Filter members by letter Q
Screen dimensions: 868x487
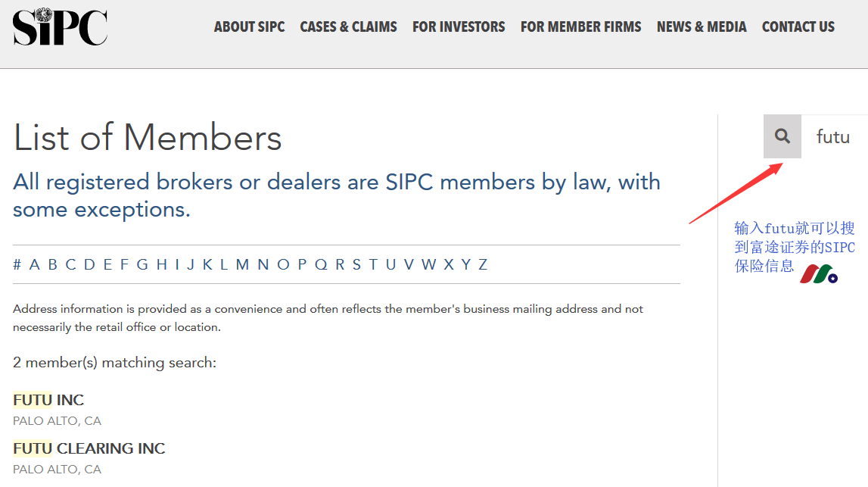click(321, 265)
